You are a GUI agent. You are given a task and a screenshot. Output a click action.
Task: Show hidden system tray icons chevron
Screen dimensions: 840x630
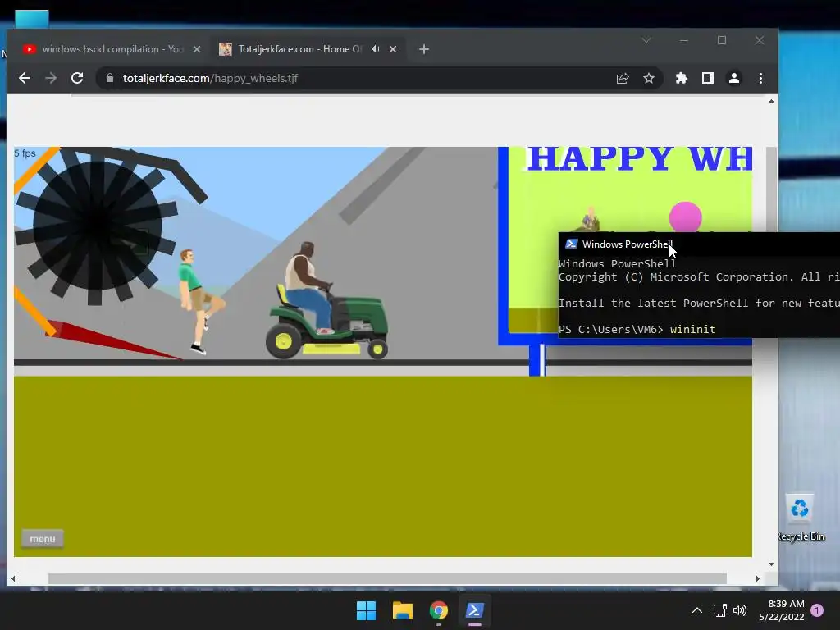(x=697, y=610)
